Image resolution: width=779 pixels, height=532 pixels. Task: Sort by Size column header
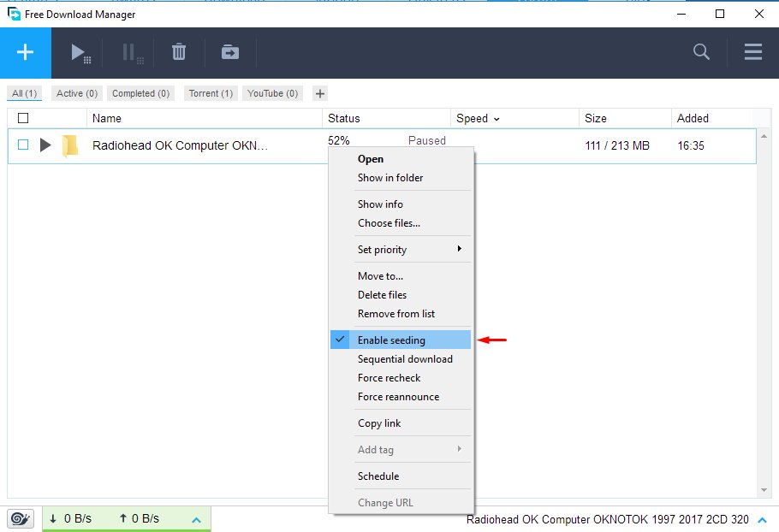point(625,119)
